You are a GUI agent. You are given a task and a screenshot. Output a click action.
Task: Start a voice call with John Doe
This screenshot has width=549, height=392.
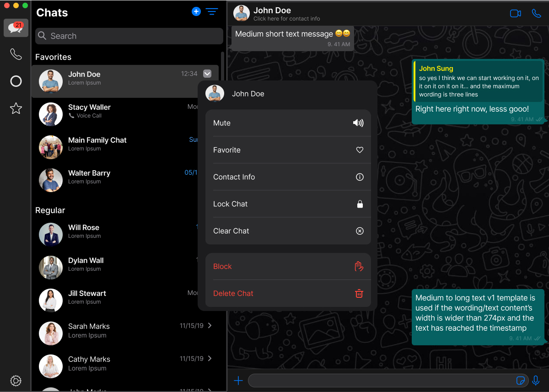coord(536,13)
